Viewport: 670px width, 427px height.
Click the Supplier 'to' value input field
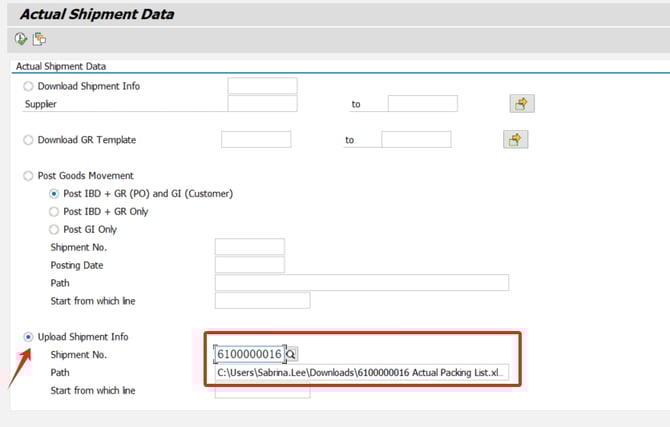pyautogui.click(x=422, y=104)
